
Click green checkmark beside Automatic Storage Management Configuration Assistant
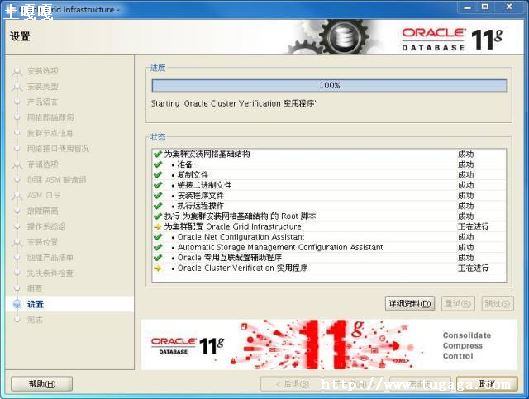click(x=158, y=248)
